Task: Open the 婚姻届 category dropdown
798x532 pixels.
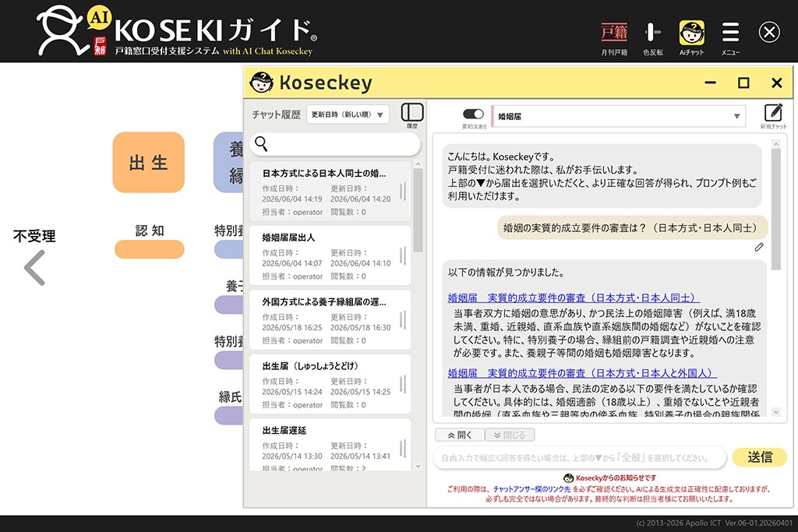Action: click(x=618, y=117)
